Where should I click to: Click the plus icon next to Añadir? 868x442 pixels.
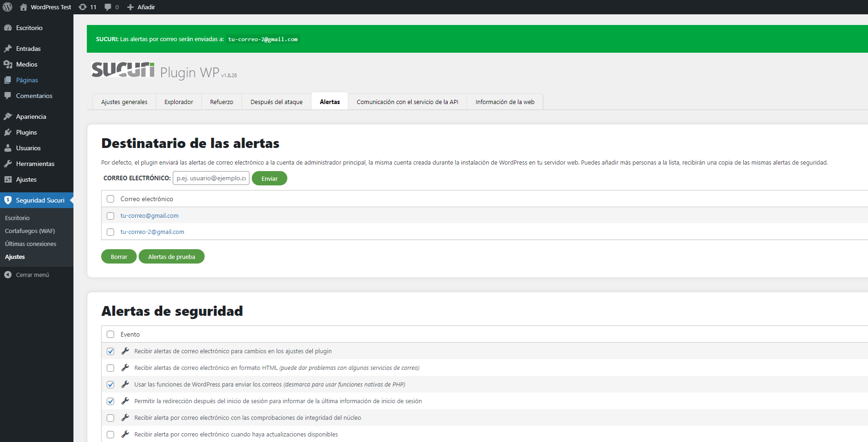pos(130,7)
